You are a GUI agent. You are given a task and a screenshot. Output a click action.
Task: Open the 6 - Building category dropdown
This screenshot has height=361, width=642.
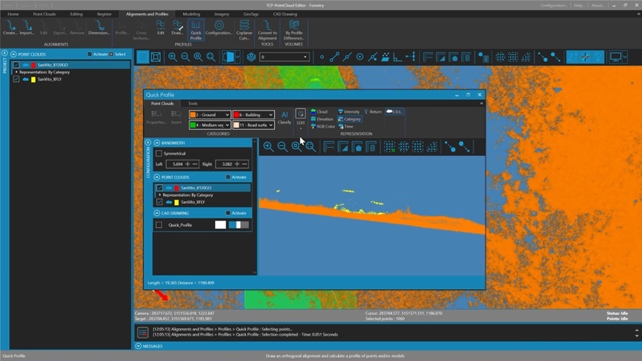(253, 115)
